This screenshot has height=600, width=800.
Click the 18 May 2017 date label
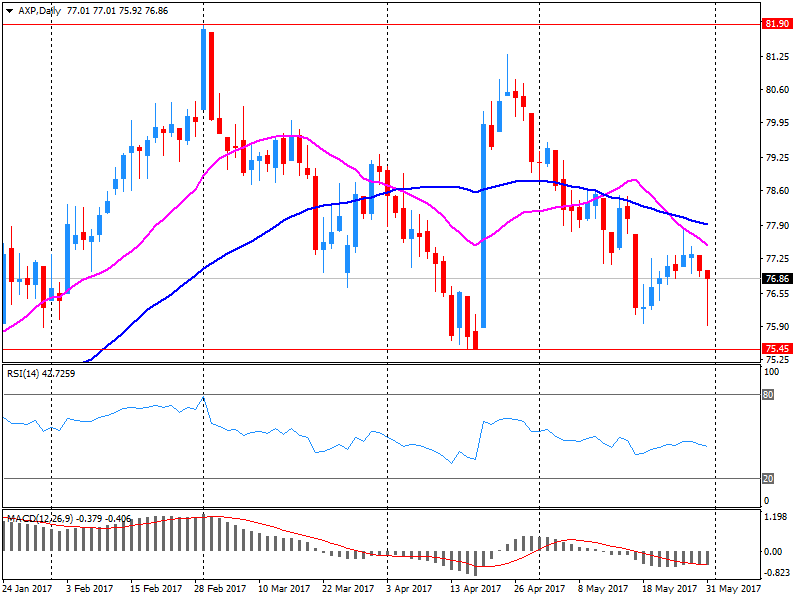coord(669,589)
